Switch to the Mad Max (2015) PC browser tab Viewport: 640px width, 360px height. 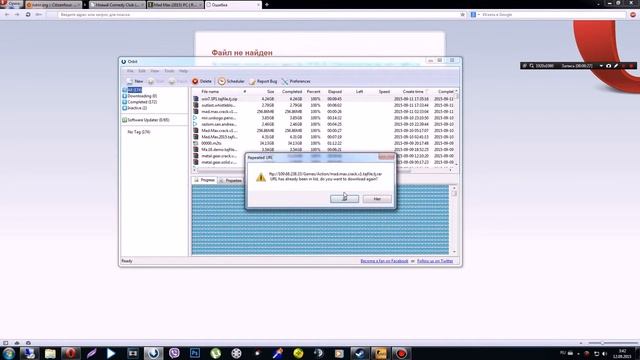pos(175,5)
